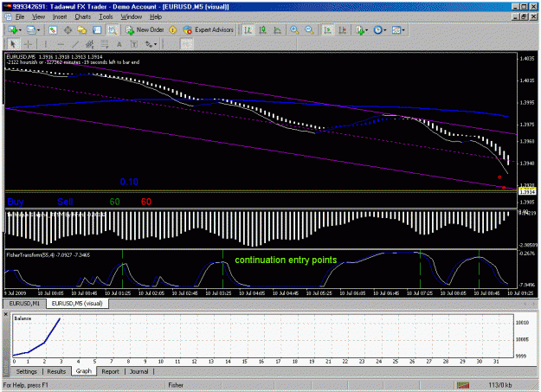Zoom out of the chart
Viewport: 541px width, 392px height.
[309, 30]
